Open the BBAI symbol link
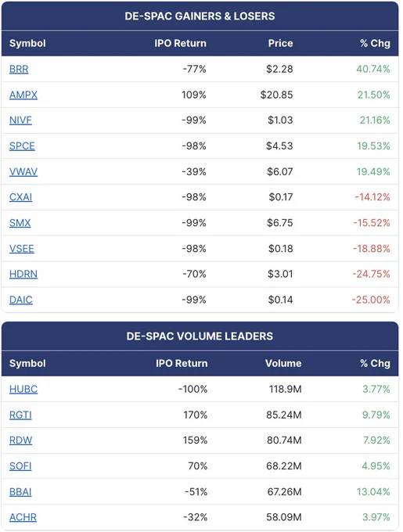The image size is (403, 532). 20,492
